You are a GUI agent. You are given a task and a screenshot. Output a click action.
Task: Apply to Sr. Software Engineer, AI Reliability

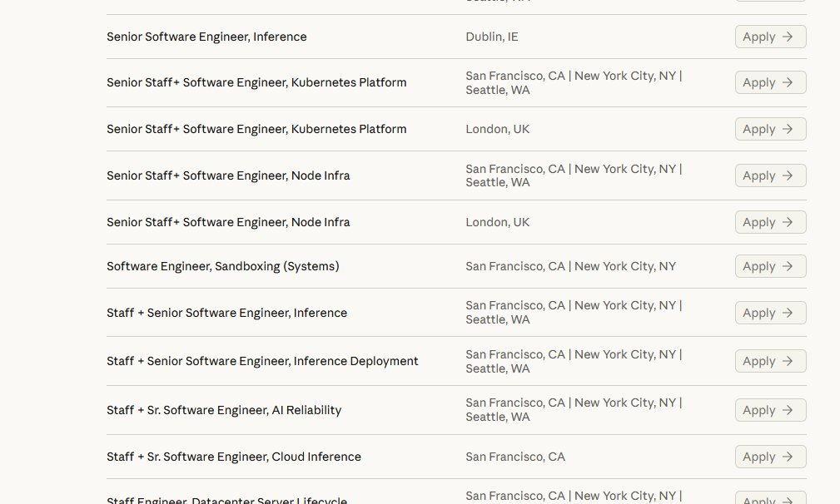pyautogui.click(x=770, y=410)
